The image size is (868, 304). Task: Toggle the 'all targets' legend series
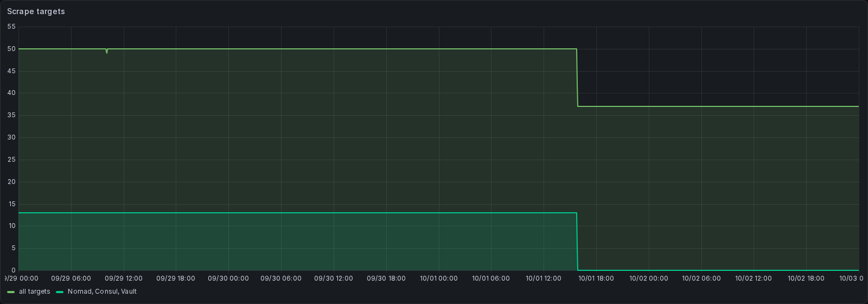pyautogui.click(x=35, y=292)
